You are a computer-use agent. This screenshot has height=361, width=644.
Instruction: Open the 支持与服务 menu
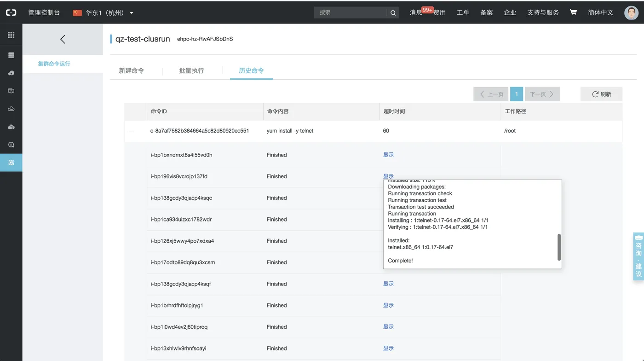(x=543, y=12)
